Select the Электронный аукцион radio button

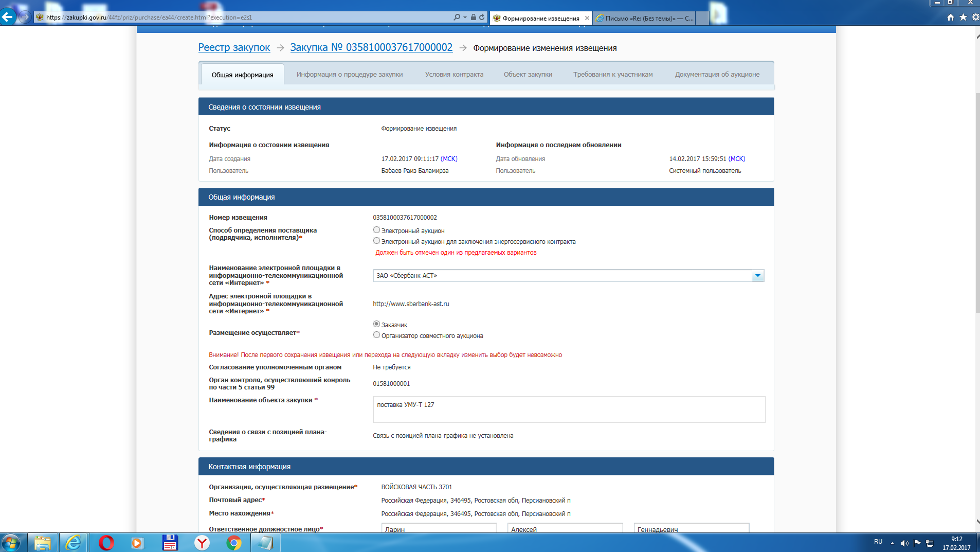pyautogui.click(x=376, y=230)
